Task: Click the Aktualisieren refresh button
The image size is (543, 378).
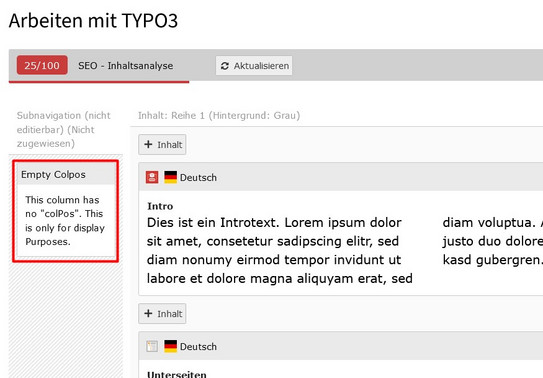Action: (254, 66)
